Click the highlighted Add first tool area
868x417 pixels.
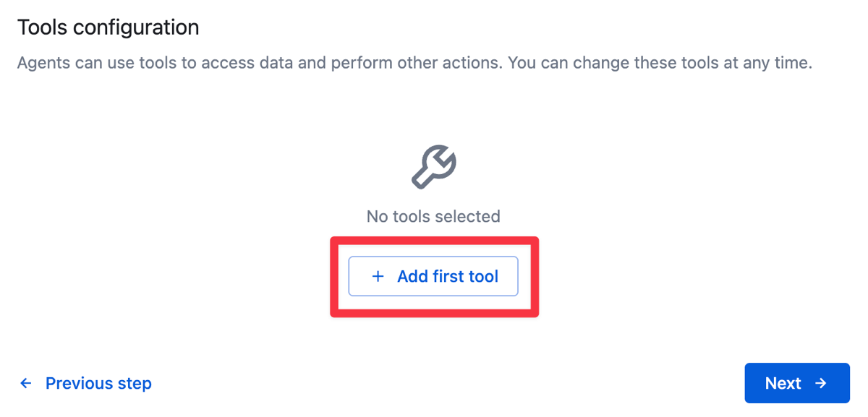point(433,276)
